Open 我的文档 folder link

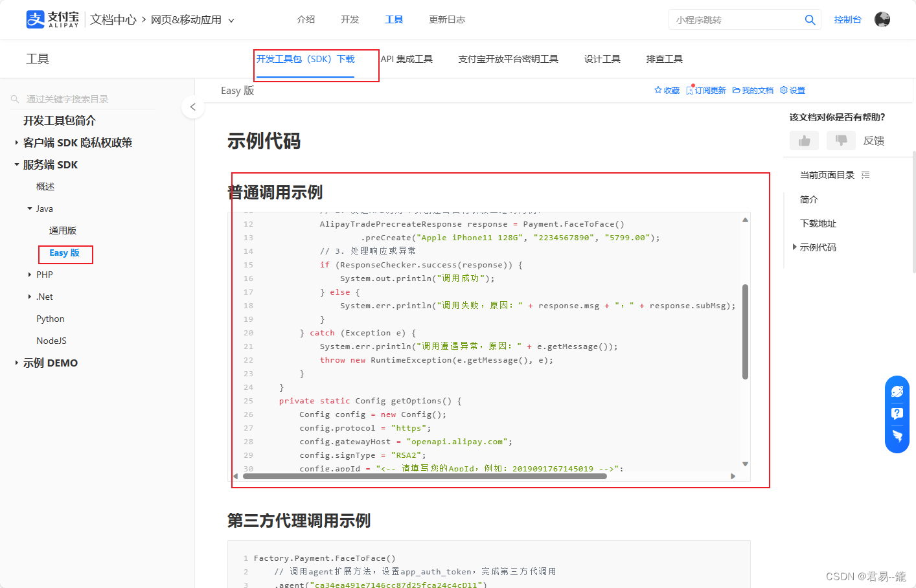[x=753, y=90]
